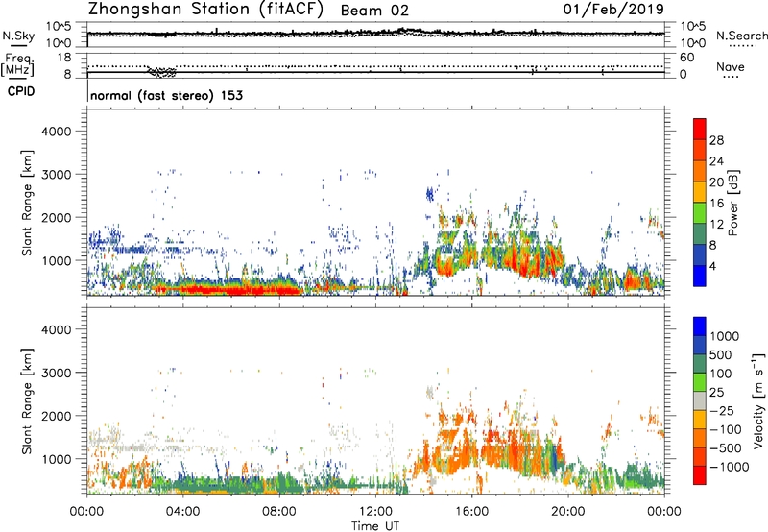Select the '16' value on Power colorbar
Viewport: 768px width, 532px height.
[x=716, y=204]
